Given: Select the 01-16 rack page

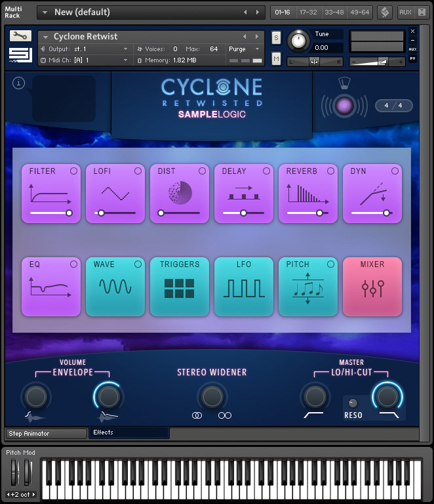Looking at the screenshot, I should [x=283, y=12].
